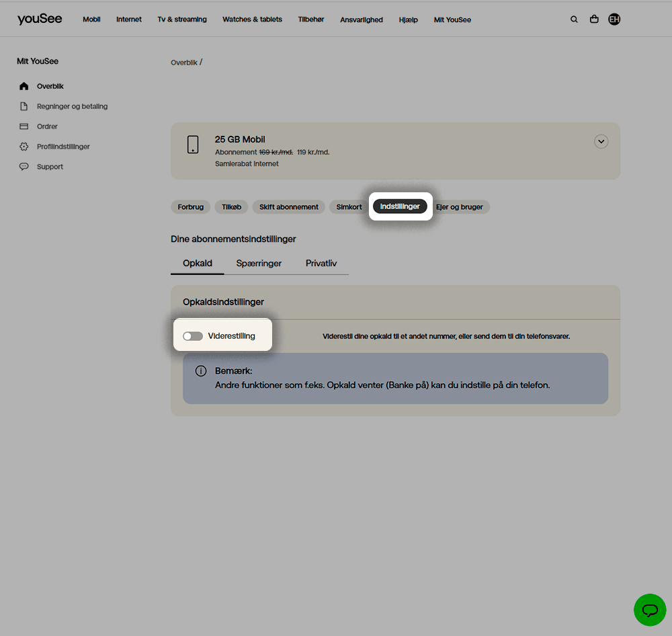This screenshot has height=636, width=672.
Task: Open the Mobil navigation menu
Action: [91, 19]
